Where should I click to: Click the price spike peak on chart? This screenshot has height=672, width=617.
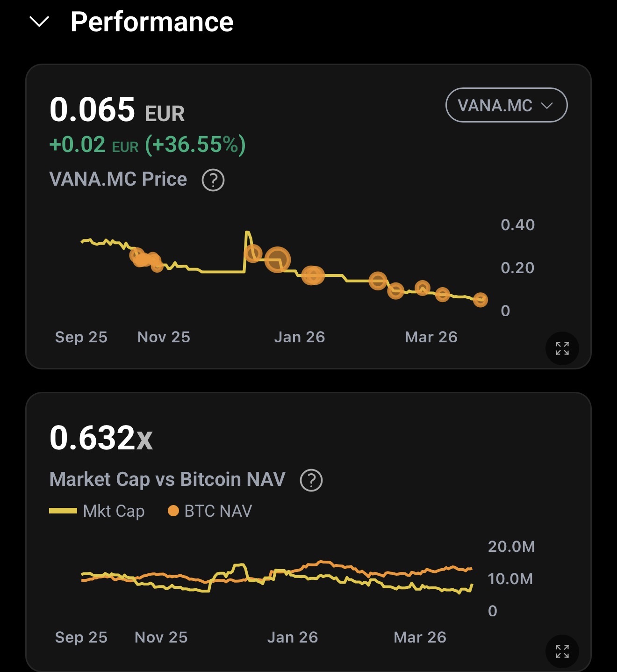[247, 232]
